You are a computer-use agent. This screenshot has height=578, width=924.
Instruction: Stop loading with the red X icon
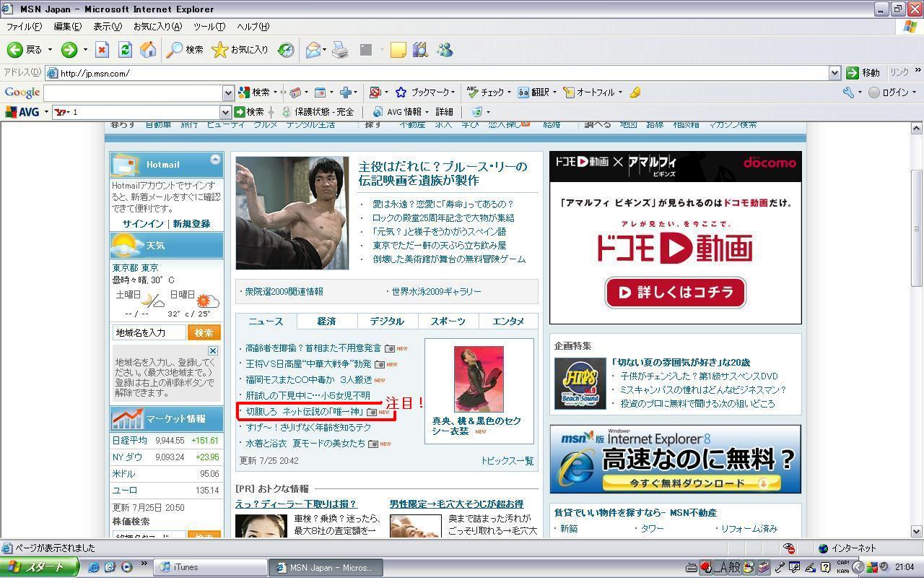102,50
